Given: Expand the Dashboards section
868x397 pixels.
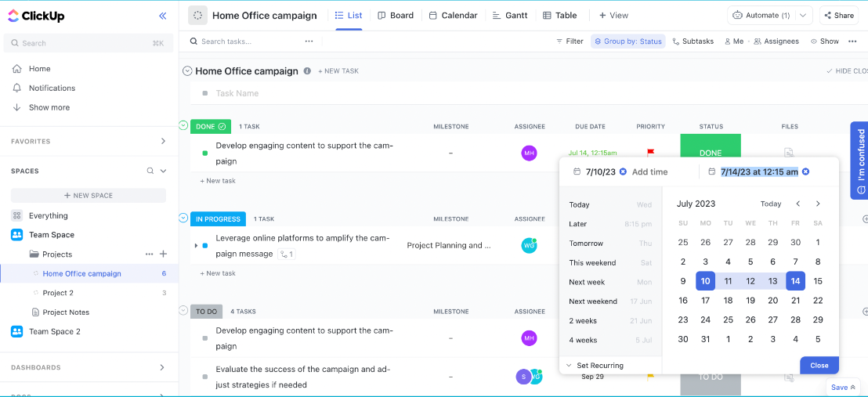Looking at the screenshot, I should click(162, 367).
